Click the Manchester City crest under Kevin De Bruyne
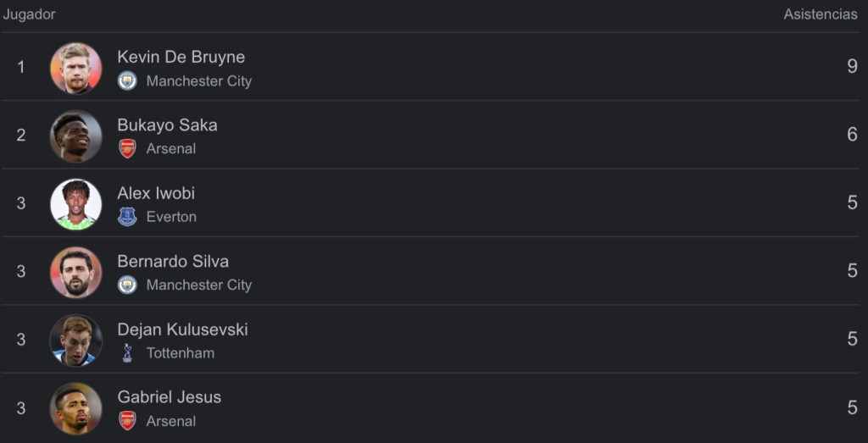Screen dimensions: 868x443 [127, 80]
